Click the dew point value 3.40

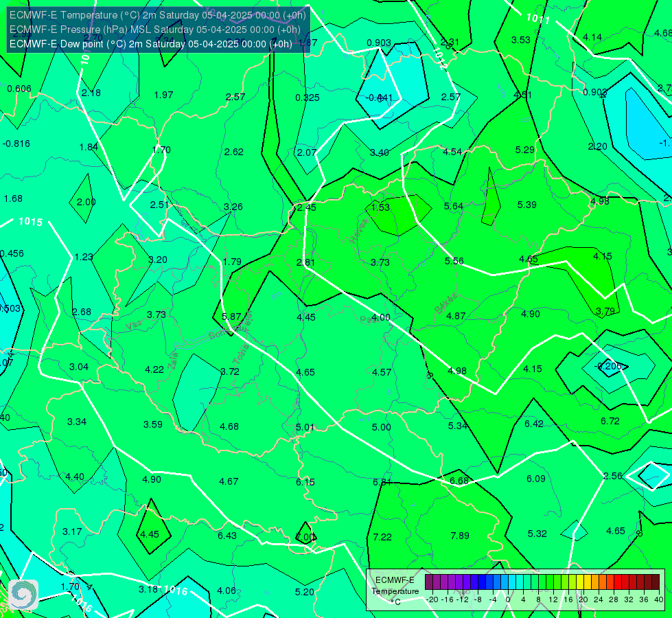pos(380,152)
